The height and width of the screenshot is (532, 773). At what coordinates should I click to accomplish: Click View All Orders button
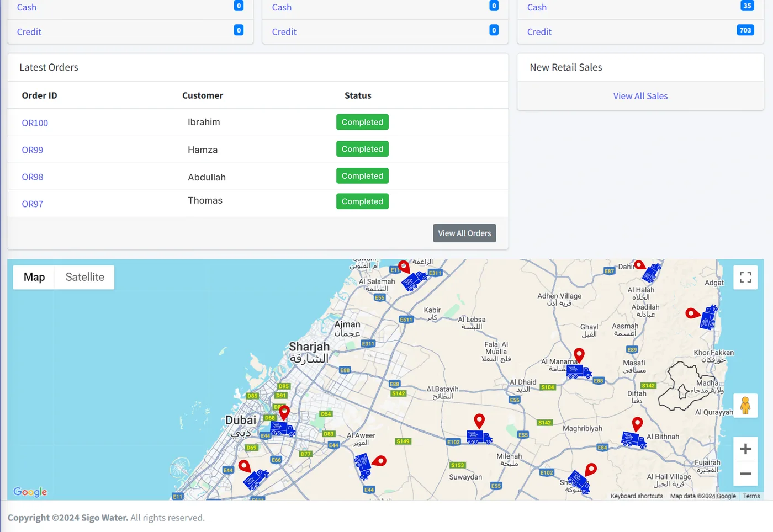tap(464, 233)
